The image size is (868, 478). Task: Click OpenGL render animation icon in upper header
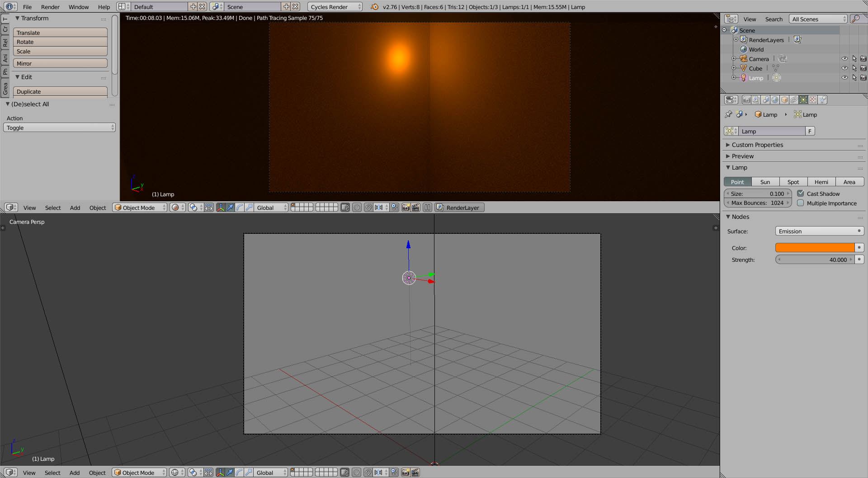[x=415, y=208]
